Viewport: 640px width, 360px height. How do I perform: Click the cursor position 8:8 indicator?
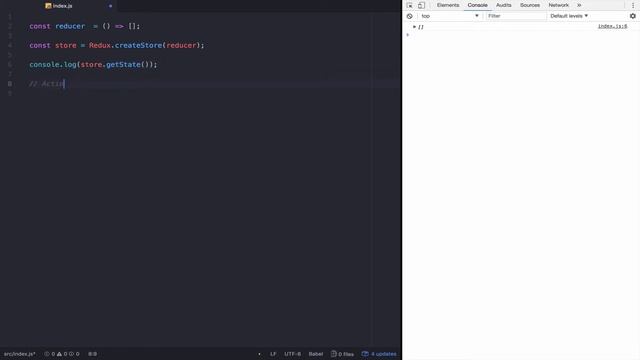[93, 354]
